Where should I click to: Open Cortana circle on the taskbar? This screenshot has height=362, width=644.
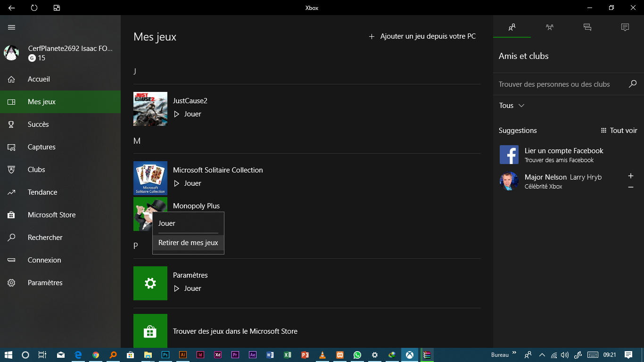[25, 355]
